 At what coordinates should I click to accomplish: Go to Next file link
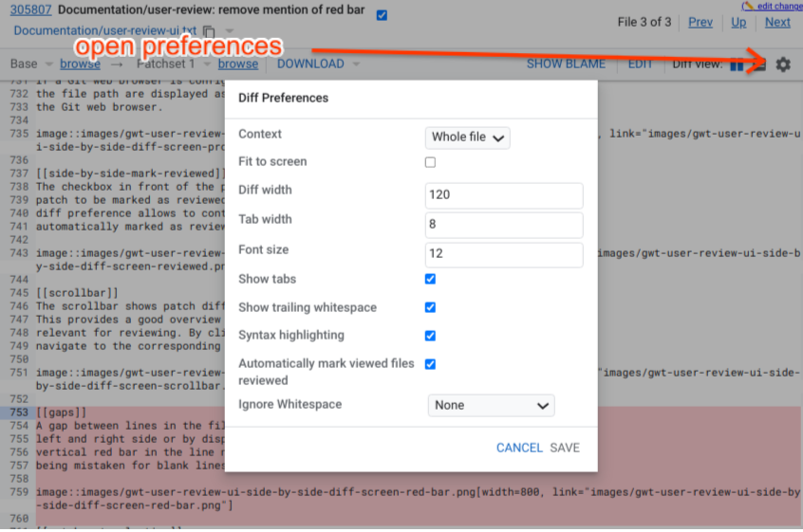776,22
